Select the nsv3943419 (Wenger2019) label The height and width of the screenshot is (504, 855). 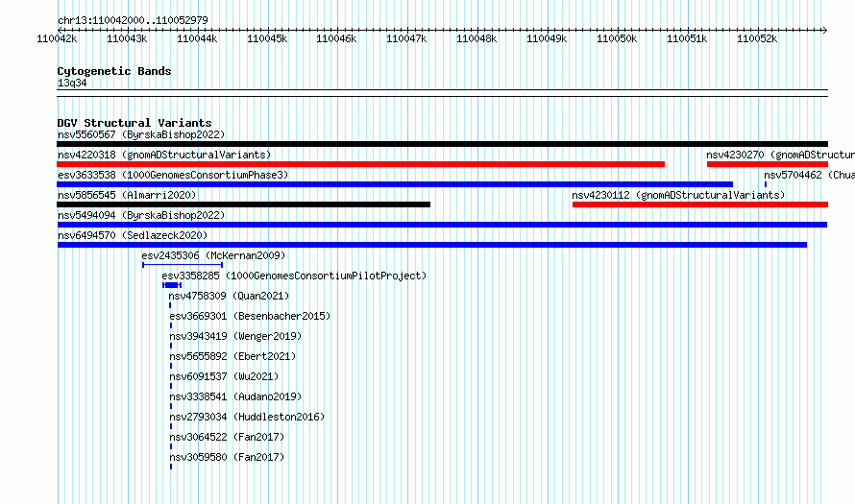point(235,336)
